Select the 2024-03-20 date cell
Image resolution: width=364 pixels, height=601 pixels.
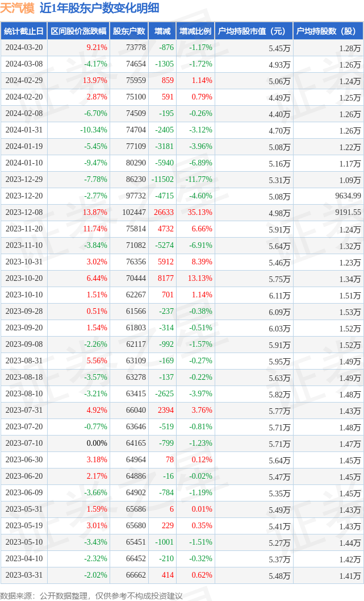pos(24,48)
